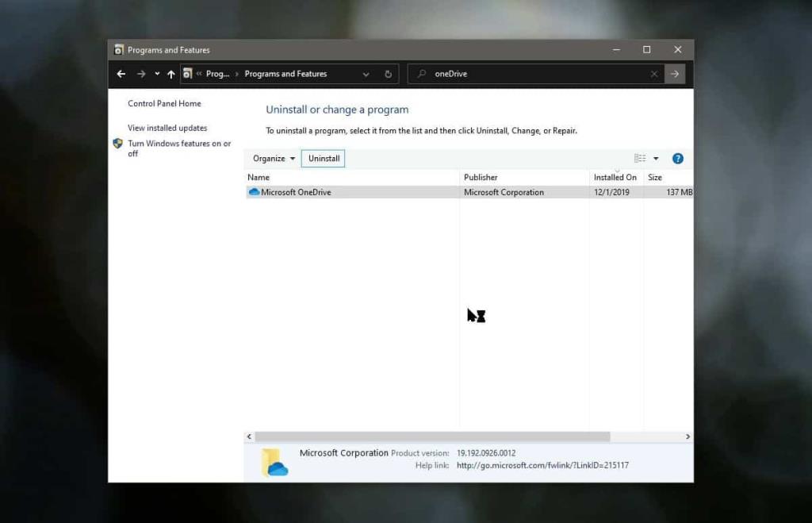Open View installed updates
This screenshot has height=523, width=812.
[x=167, y=128]
